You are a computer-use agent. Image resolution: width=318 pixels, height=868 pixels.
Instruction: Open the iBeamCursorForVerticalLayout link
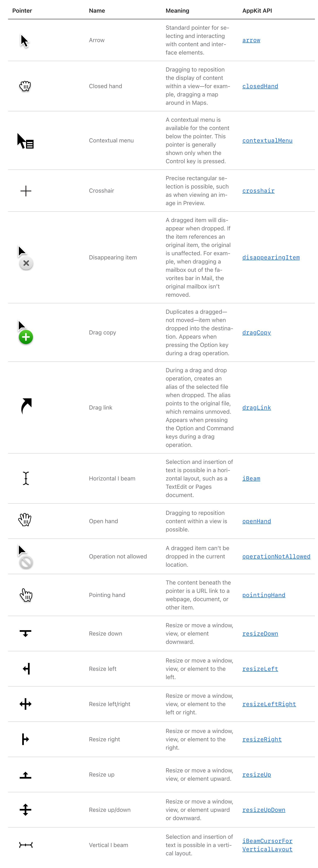267,845
